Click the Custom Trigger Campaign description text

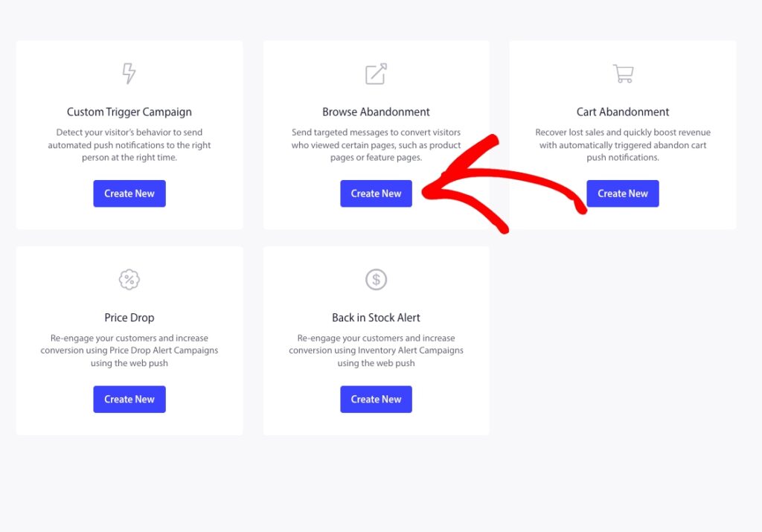129,145
